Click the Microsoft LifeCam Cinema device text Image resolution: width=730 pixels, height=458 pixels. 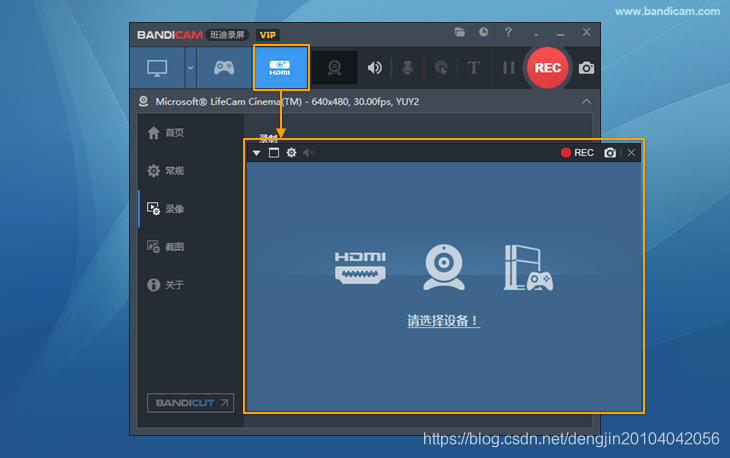coord(287,101)
